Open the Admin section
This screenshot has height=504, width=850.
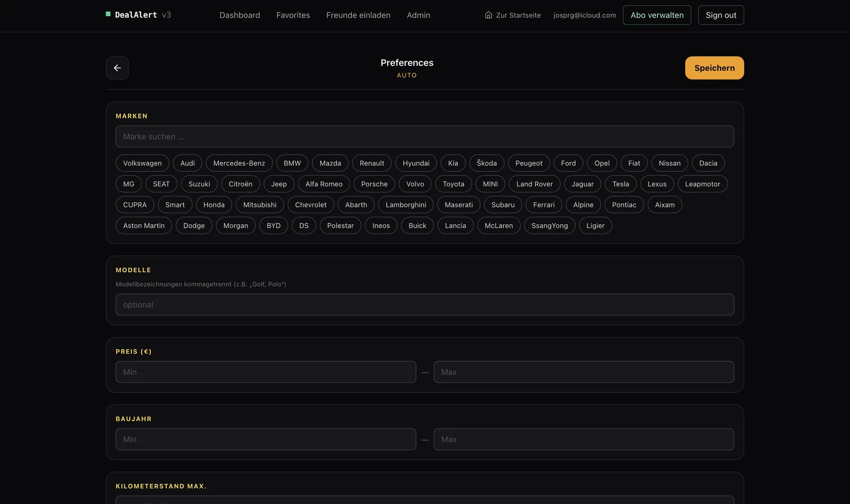pyautogui.click(x=418, y=15)
